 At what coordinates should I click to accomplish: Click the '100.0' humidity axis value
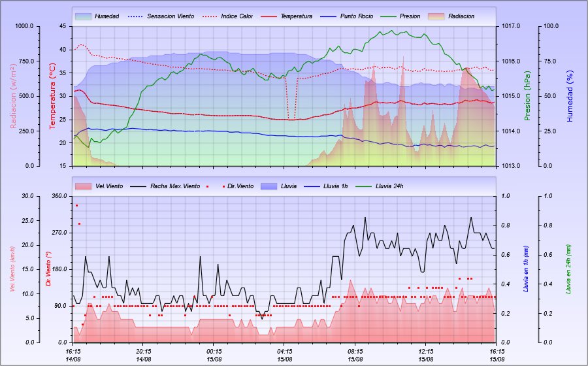551,26
